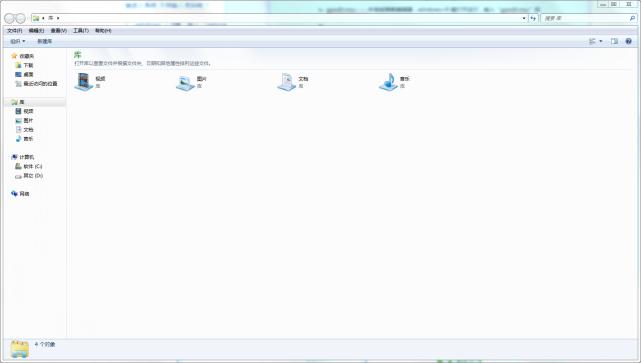
Task: Open the 帮助(H) menu
Action: tap(103, 31)
